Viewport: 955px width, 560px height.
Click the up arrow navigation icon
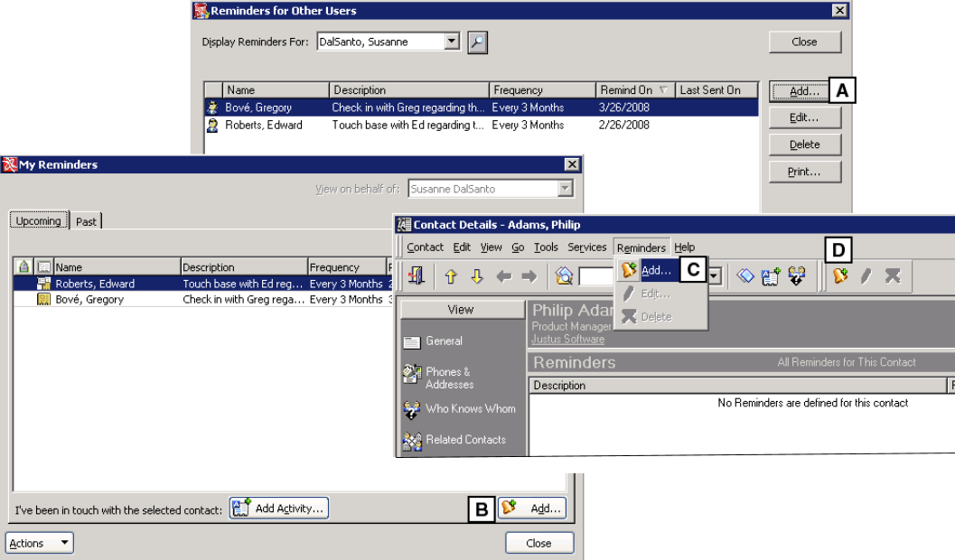(452, 275)
